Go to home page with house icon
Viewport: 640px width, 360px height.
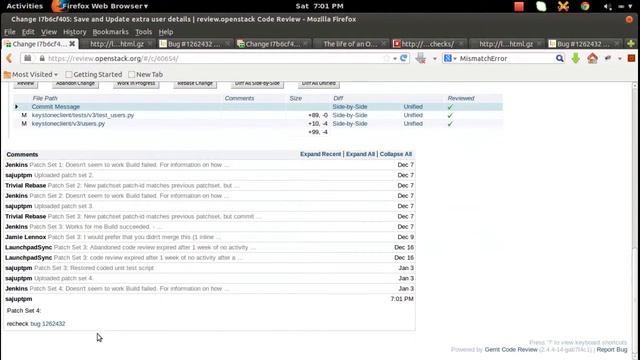click(592, 58)
